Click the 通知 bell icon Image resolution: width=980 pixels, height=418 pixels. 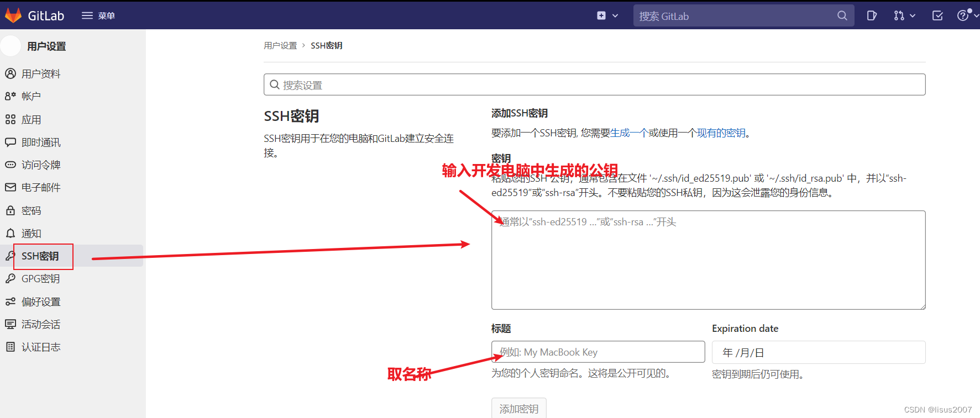(x=11, y=233)
